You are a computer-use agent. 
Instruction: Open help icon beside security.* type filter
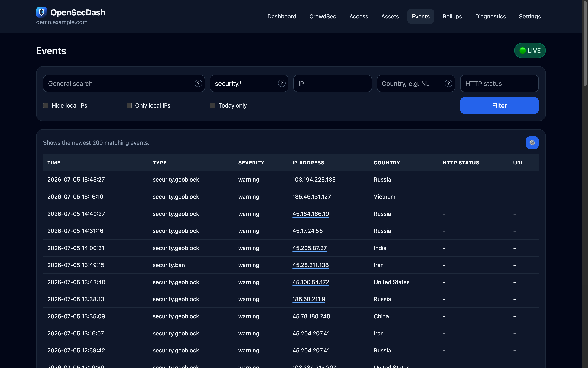coord(281,83)
